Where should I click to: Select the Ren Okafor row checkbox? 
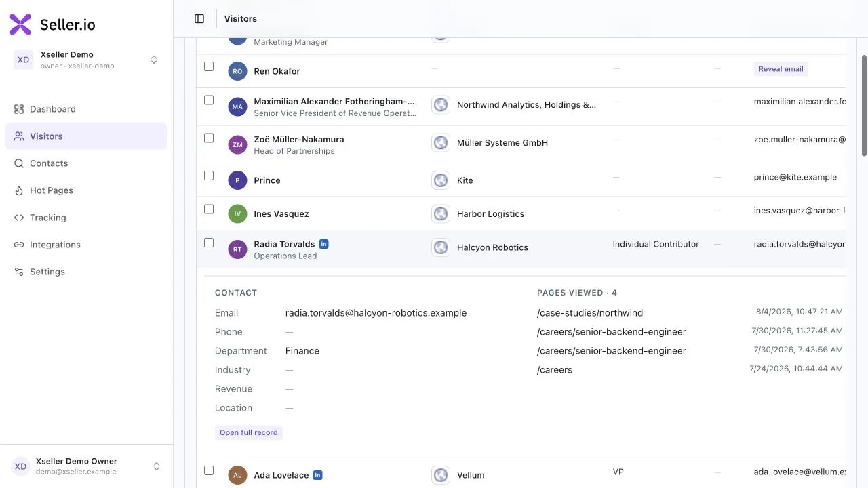[209, 66]
